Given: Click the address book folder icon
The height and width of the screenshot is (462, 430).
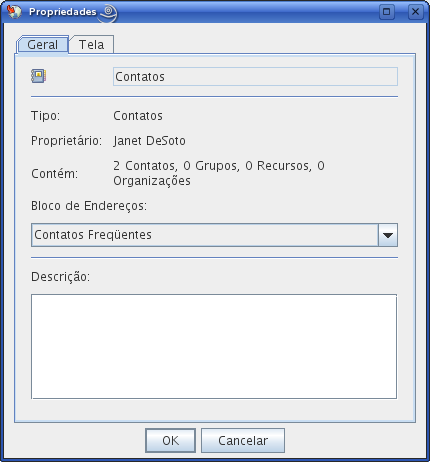Looking at the screenshot, I should point(39,76).
